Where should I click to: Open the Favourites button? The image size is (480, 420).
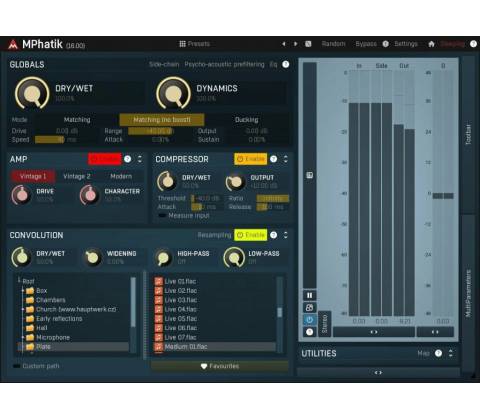pos(220,366)
